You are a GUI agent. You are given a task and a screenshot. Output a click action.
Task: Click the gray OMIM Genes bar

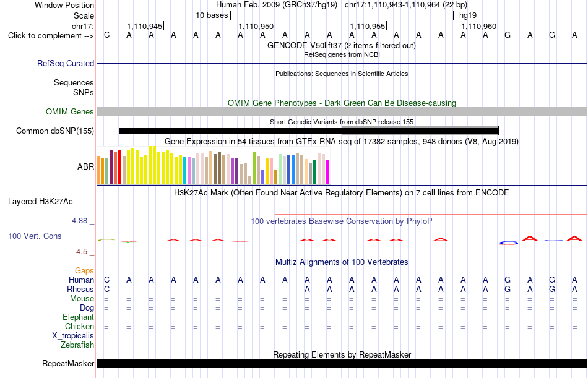342,112
